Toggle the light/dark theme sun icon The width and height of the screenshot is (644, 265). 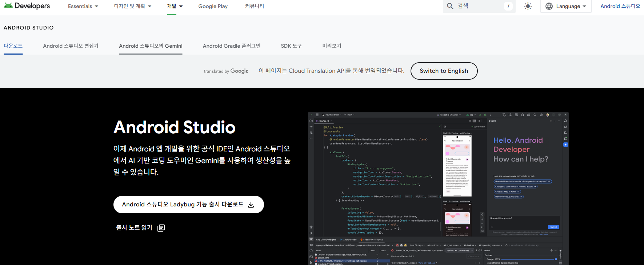(x=528, y=6)
